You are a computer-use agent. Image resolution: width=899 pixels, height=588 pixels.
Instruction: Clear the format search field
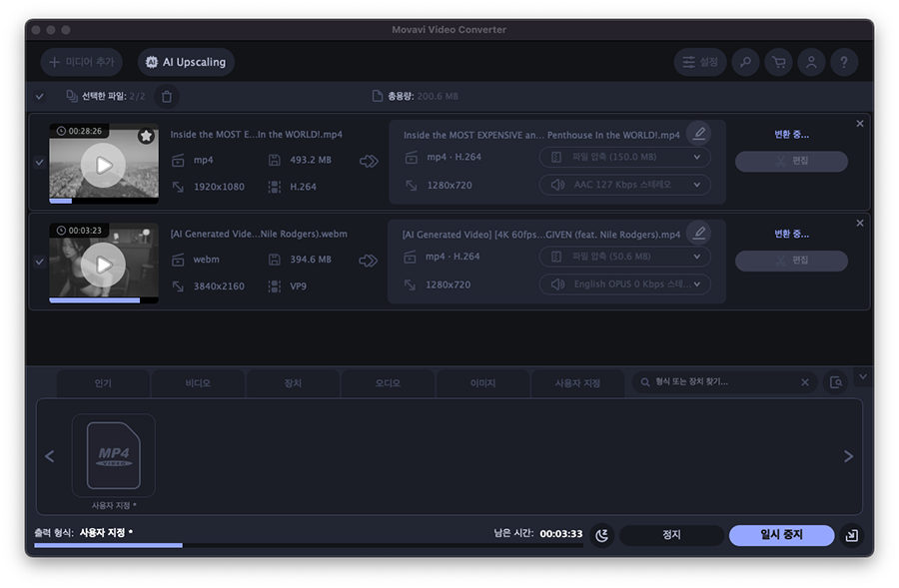pos(805,382)
